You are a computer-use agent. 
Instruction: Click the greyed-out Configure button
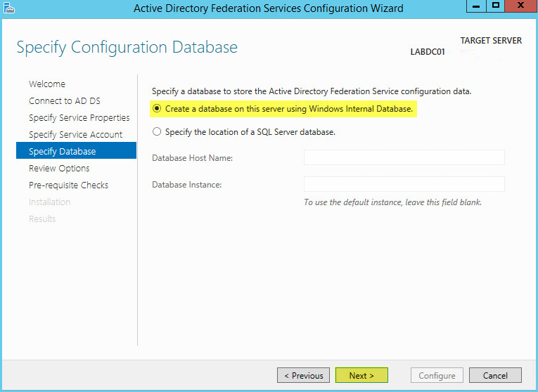tap(437, 375)
